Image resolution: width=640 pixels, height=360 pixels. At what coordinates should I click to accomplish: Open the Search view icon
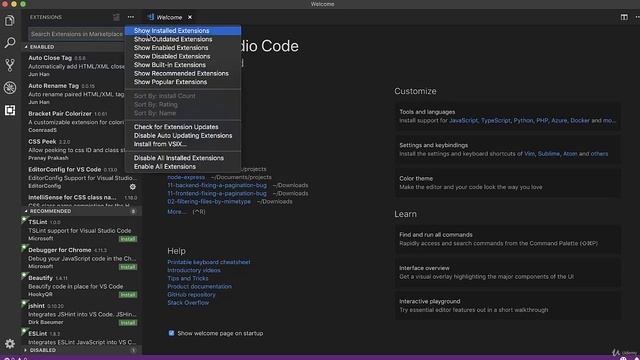click(10, 42)
